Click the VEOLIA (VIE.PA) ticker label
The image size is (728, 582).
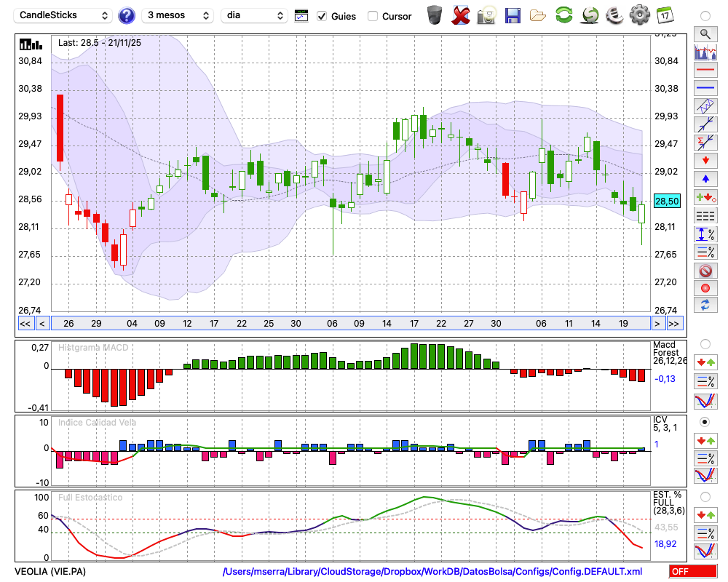[50, 571]
